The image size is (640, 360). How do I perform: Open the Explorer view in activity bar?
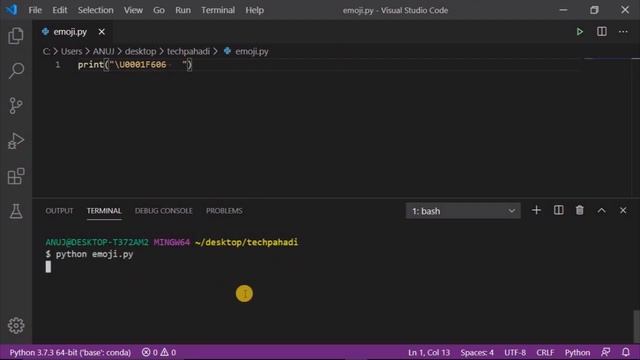(x=16, y=36)
